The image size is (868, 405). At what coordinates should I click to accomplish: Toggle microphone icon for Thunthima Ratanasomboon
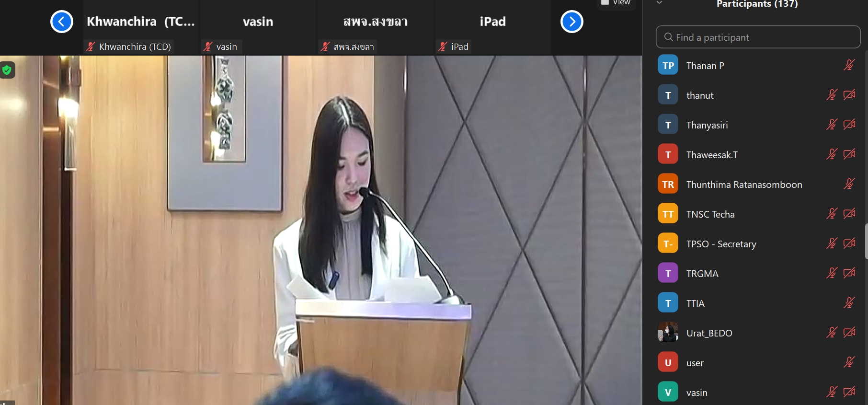pyautogui.click(x=849, y=184)
